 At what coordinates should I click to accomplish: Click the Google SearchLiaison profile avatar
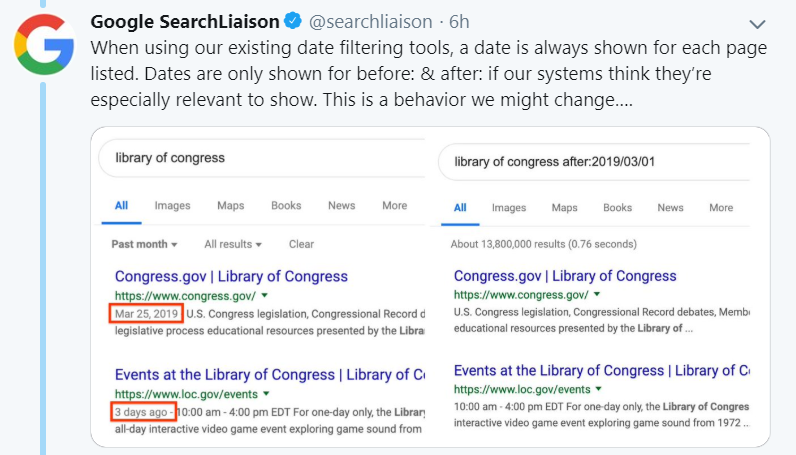(44, 45)
